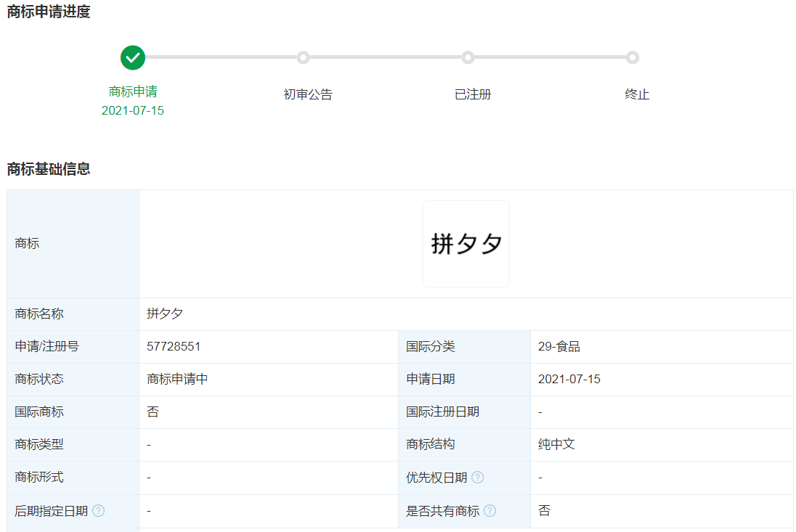The width and height of the screenshot is (796, 532).
Task: Click the 终止 progress step circle
Action: [x=633, y=57]
